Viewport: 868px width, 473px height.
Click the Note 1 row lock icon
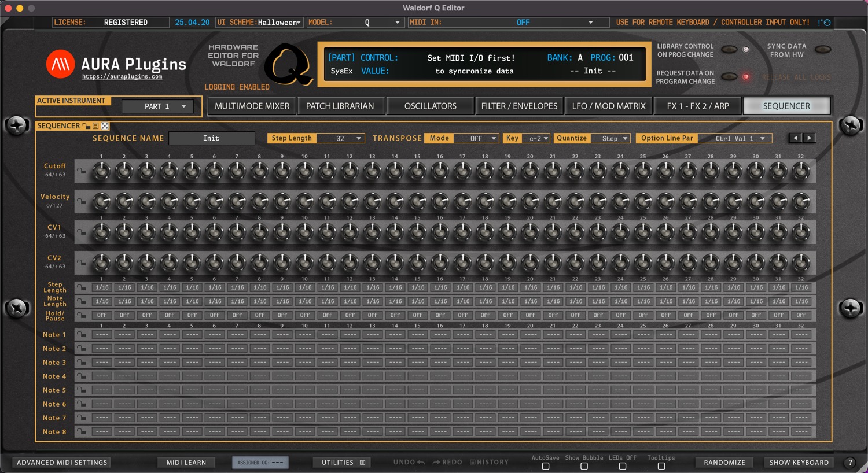[x=82, y=335]
